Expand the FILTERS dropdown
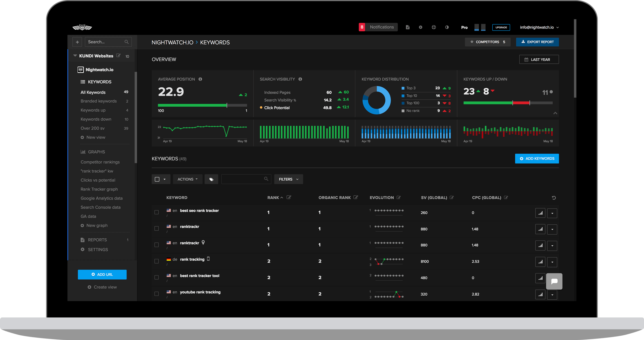 (x=288, y=179)
